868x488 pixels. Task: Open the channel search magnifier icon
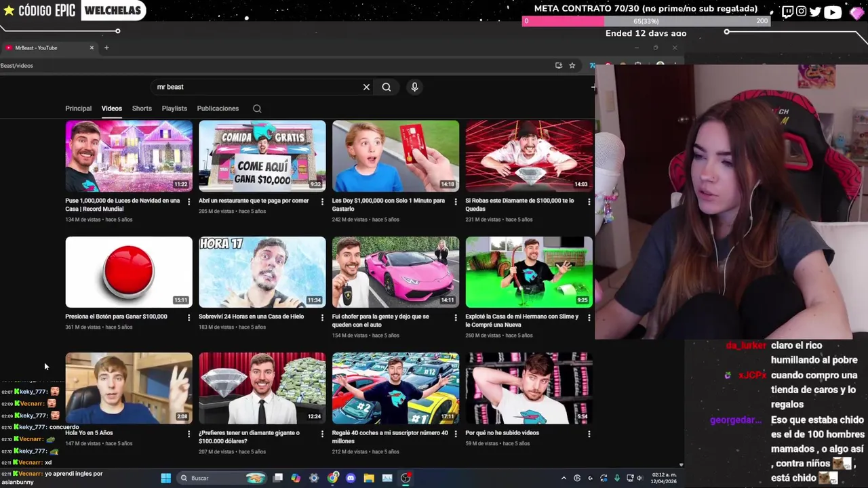257,108
